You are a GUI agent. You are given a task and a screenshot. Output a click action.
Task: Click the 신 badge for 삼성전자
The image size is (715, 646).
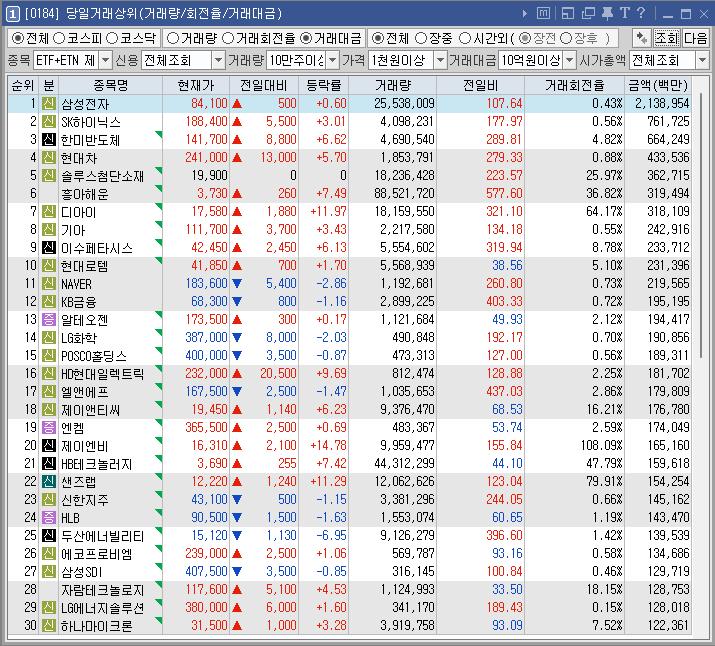[49, 104]
